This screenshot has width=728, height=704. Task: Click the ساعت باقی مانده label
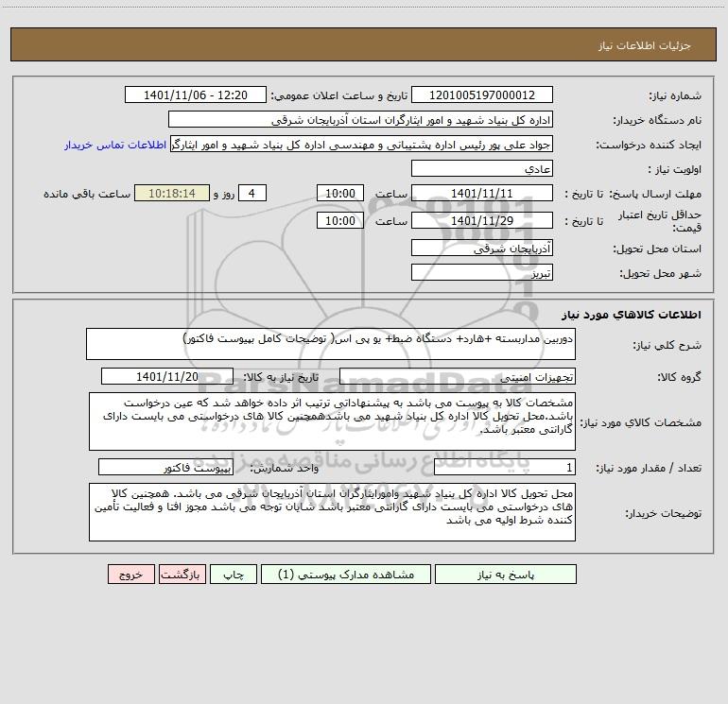click(x=87, y=194)
